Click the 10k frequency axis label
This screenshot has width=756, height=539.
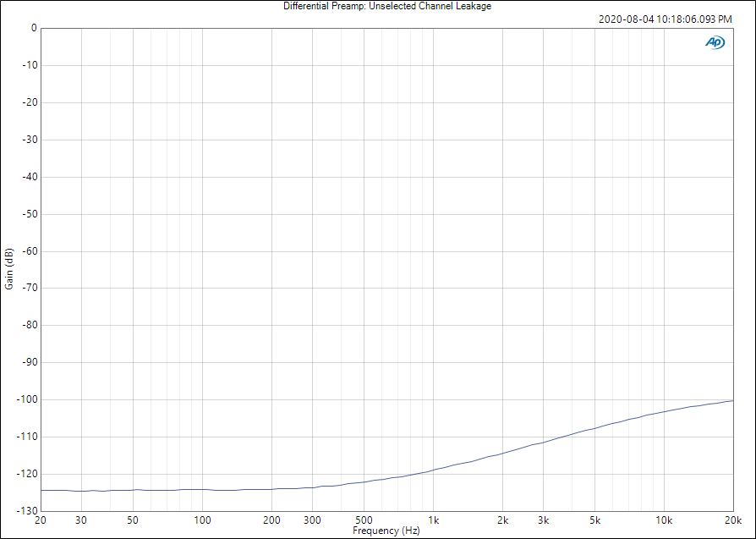(x=664, y=520)
